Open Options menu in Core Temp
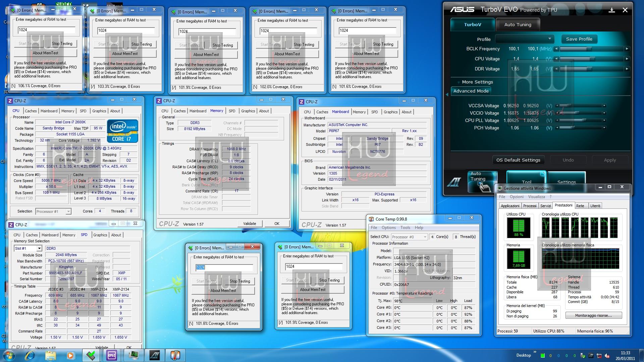The image size is (644, 362). [x=388, y=228]
